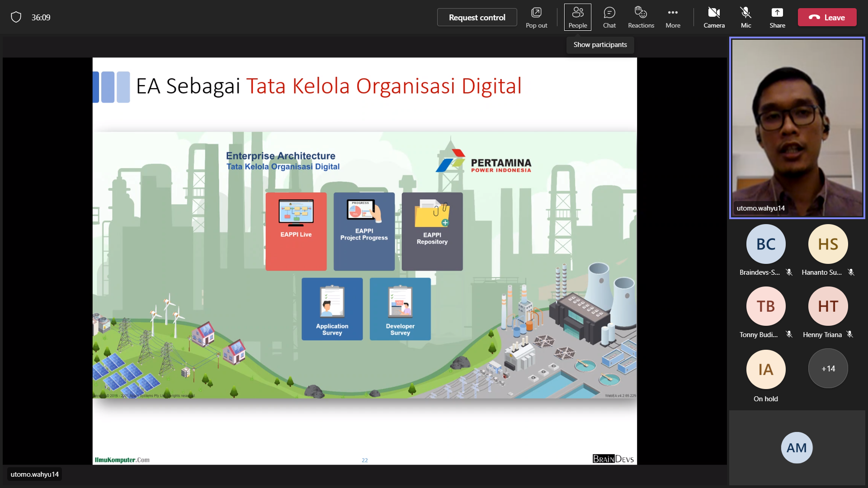868x488 pixels.
Task: Click the TB Tonny Budi avatar
Action: tap(765, 306)
